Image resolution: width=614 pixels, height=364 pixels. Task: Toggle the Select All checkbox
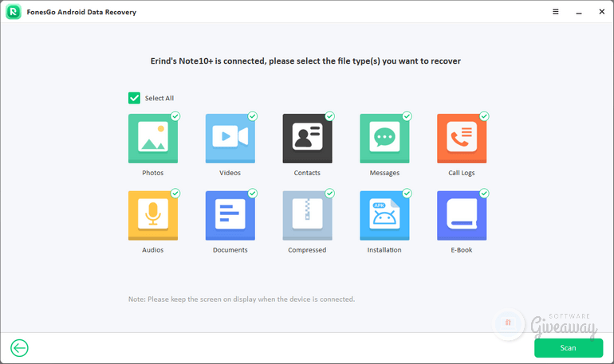134,98
